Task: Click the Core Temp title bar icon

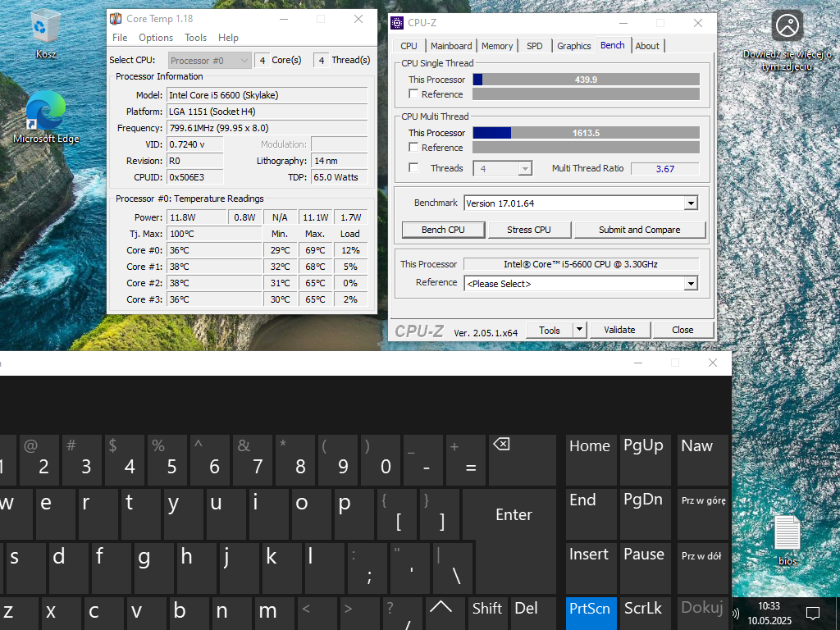Action: 116,19
